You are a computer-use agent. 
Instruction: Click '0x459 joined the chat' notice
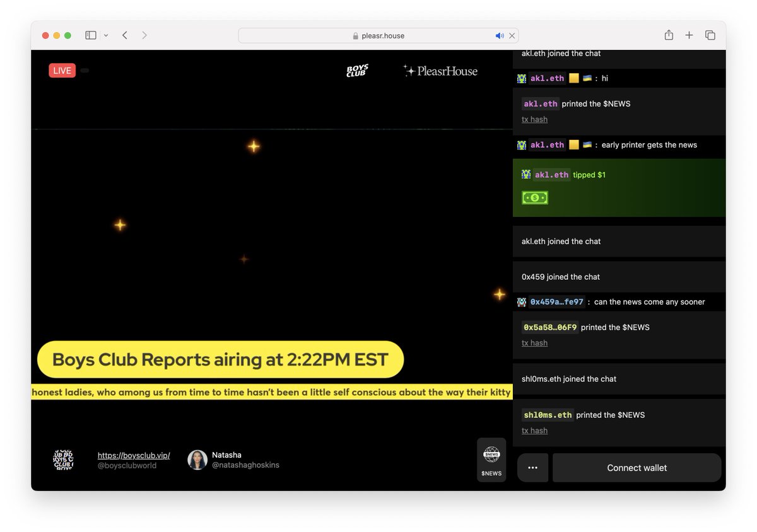tap(619, 277)
